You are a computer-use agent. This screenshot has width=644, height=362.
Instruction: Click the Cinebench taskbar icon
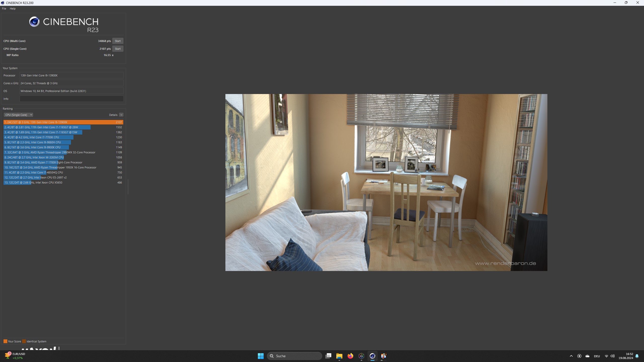pos(372,356)
